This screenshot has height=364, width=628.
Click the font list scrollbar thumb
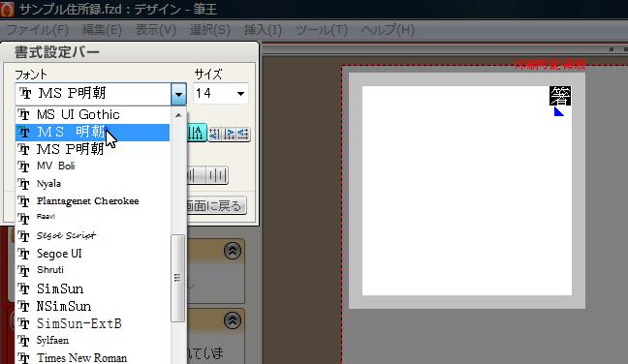pyautogui.click(x=177, y=278)
